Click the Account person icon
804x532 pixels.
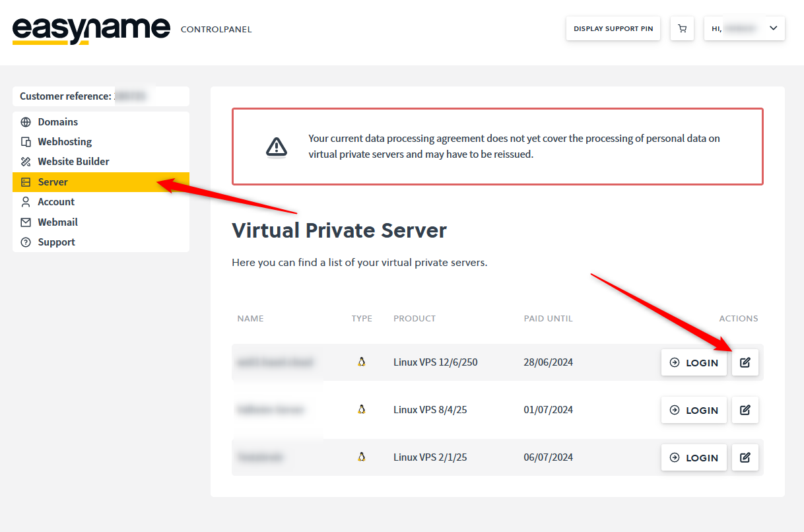pyautogui.click(x=26, y=202)
